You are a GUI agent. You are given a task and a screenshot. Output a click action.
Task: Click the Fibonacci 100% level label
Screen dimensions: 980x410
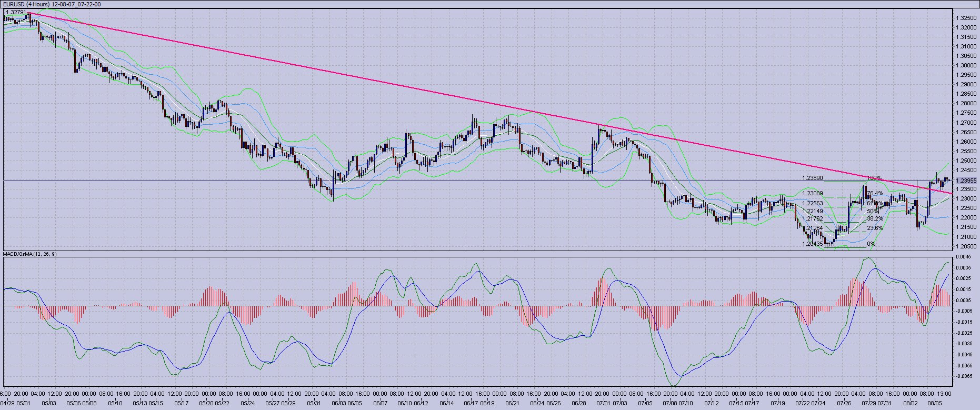(874, 178)
